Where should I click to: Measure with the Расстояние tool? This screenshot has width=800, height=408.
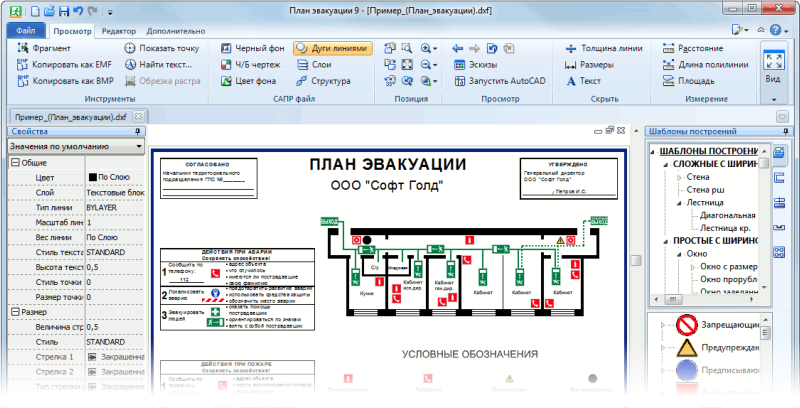coord(692,48)
